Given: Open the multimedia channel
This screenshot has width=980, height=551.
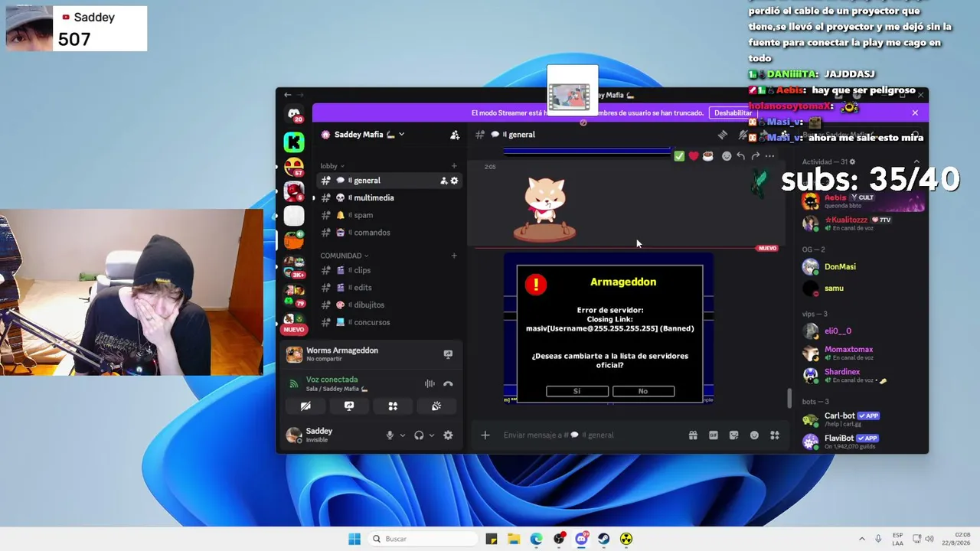Looking at the screenshot, I should click(390, 197).
